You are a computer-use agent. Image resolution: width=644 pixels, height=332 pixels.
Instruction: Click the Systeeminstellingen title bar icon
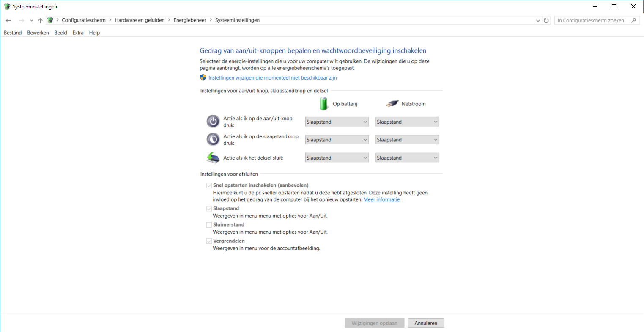(x=7, y=7)
